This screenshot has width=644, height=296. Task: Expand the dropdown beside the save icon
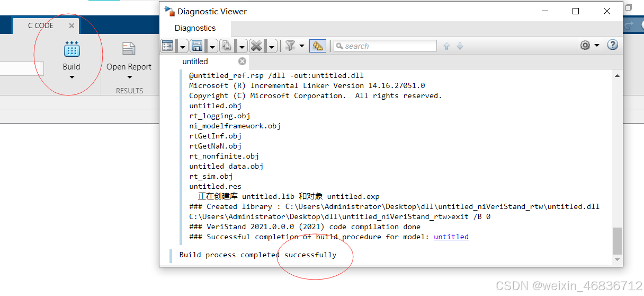[x=212, y=46]
